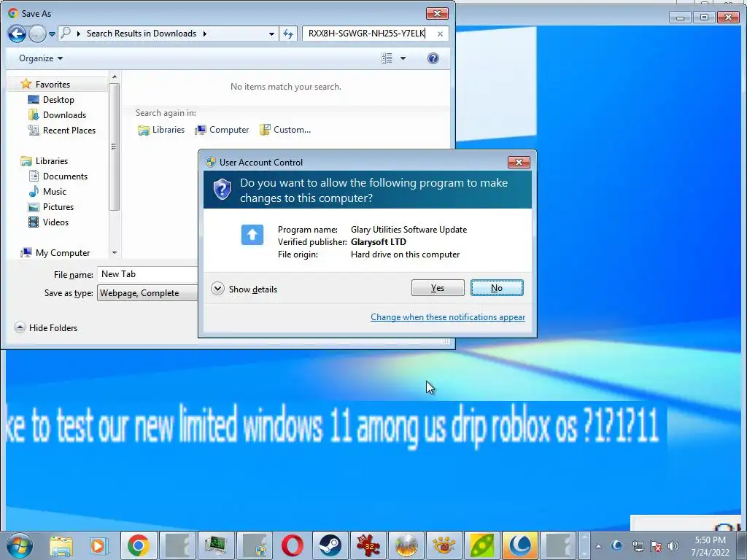Select Favorites in navigation pane
This screenshot has height=560, width=747.
(x=53, y=85)
